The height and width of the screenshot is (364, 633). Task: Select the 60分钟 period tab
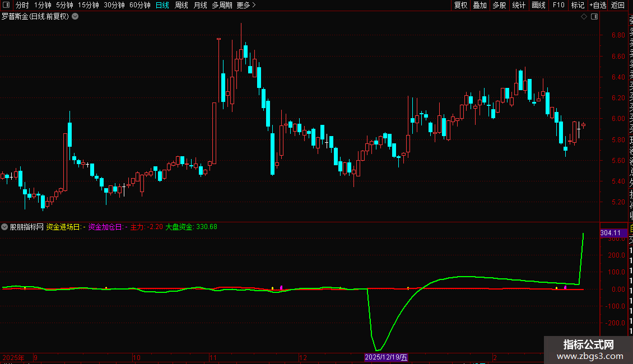140,5
